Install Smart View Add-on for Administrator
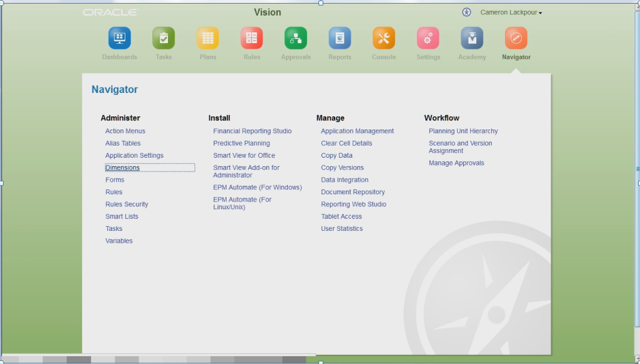The height and width of the screenshot is (364, 640). tap(246, 172)
